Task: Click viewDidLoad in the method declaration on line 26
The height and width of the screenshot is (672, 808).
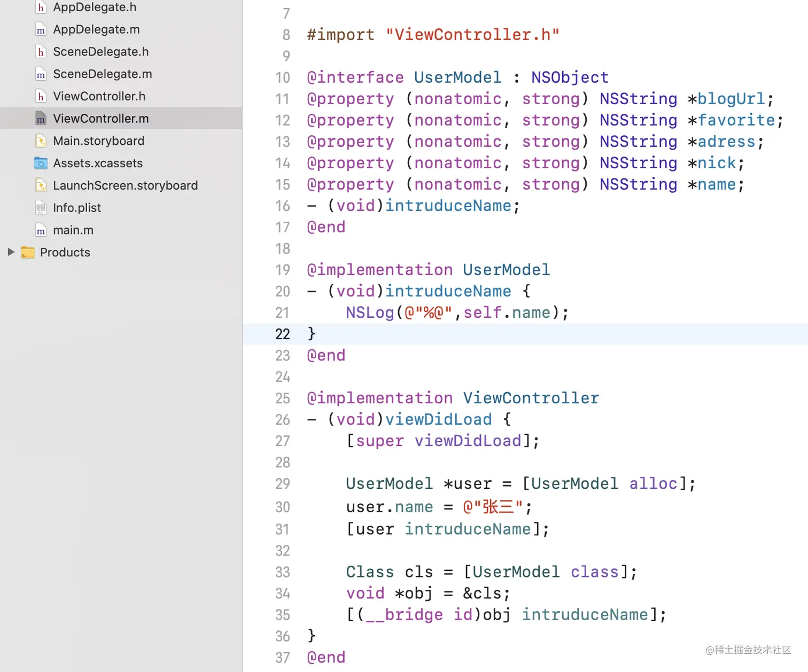Action: [x=438, y=419]
